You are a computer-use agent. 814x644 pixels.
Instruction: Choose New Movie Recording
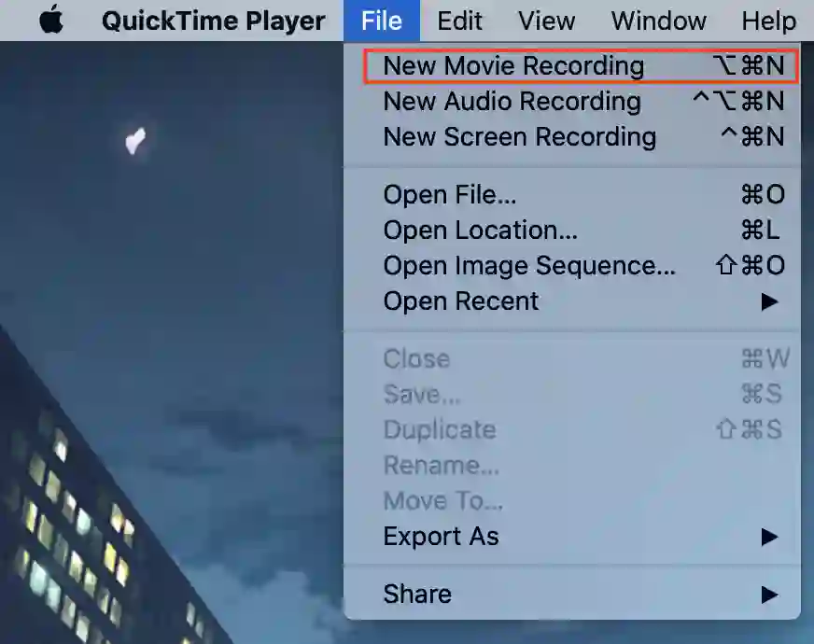pos(572,66)
